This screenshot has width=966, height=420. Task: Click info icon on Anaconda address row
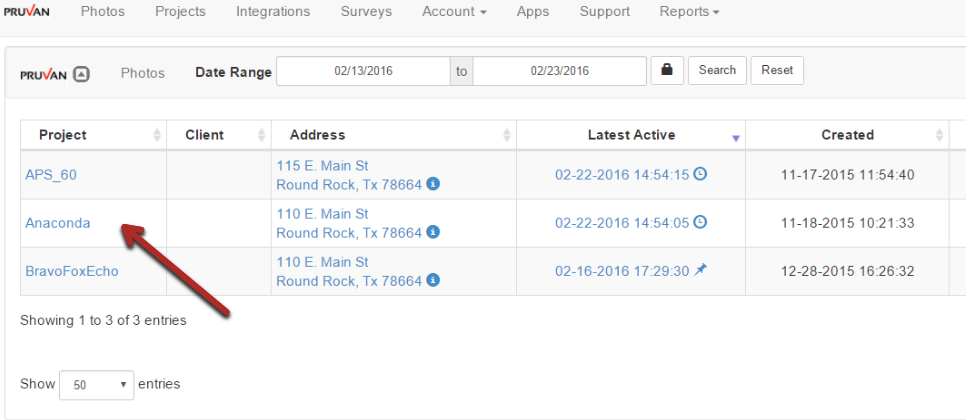click(433, 232)
